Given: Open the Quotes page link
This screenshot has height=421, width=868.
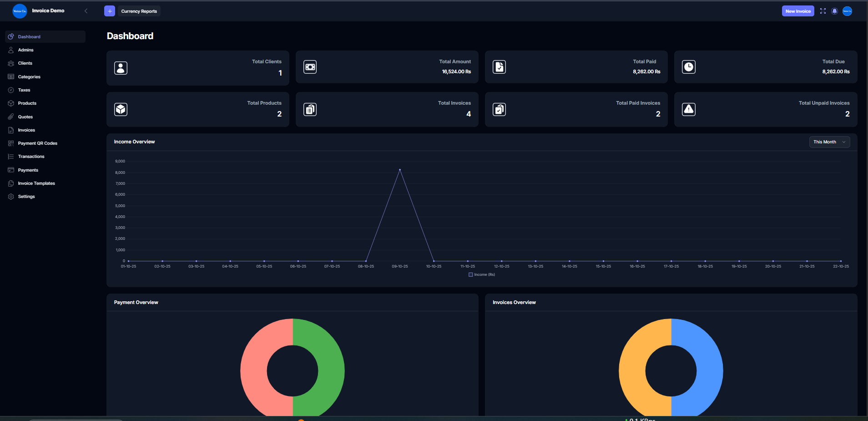Looking at the screenshot, I should pyautogui.click(x=25, y=117).
